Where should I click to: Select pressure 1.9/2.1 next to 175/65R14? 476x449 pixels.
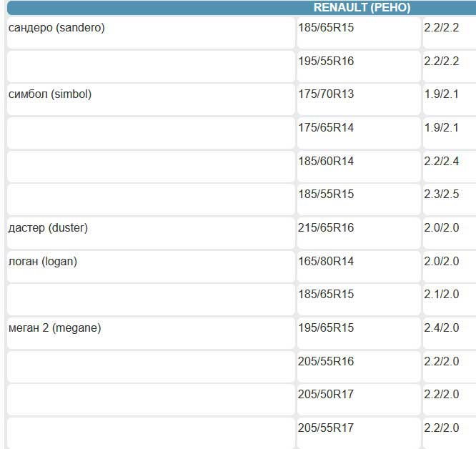click(x=450, y=133)
